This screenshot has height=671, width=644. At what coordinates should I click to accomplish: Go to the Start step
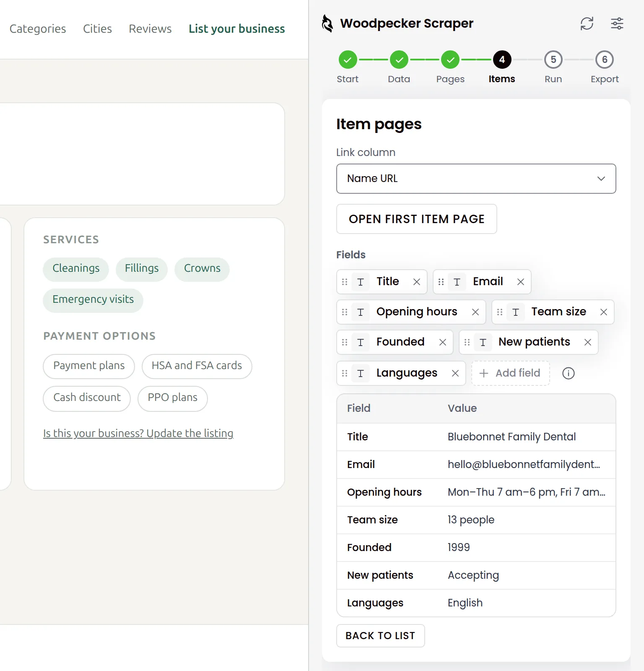pos(348,68)
